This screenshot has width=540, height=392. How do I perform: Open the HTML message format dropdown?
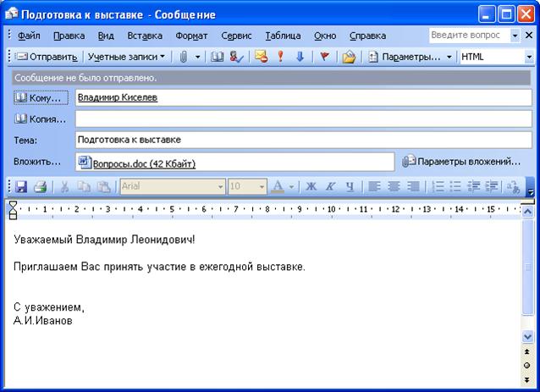point(529,57)
